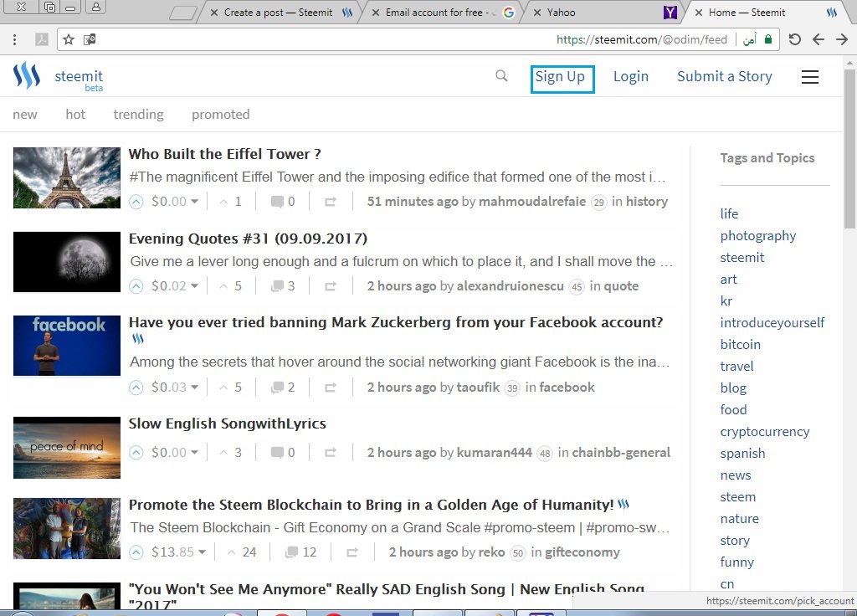Select the new feed sort tab
Screen dimensions: 857x616
click(x=25, y=115)
